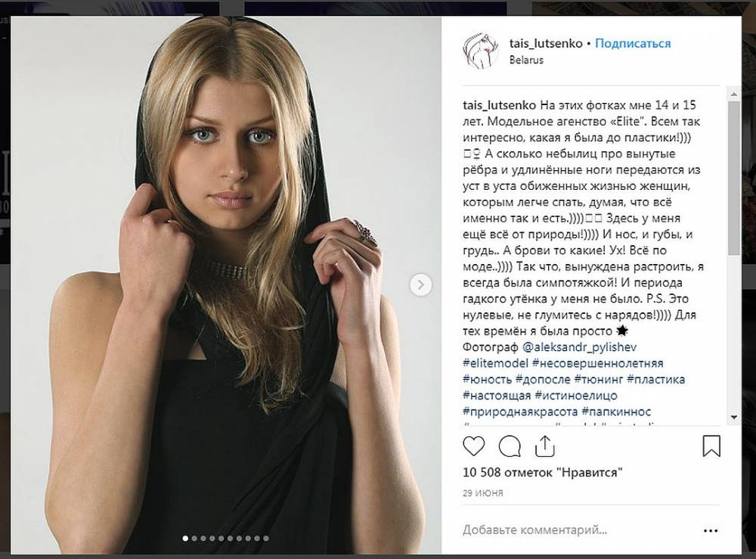
Task: Open the #пластика hashtag
Action: point(655,379)
